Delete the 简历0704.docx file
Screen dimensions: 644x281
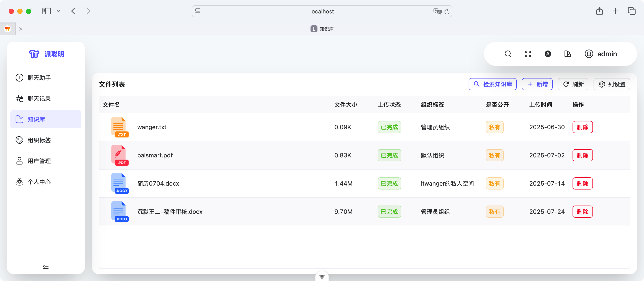582,183
